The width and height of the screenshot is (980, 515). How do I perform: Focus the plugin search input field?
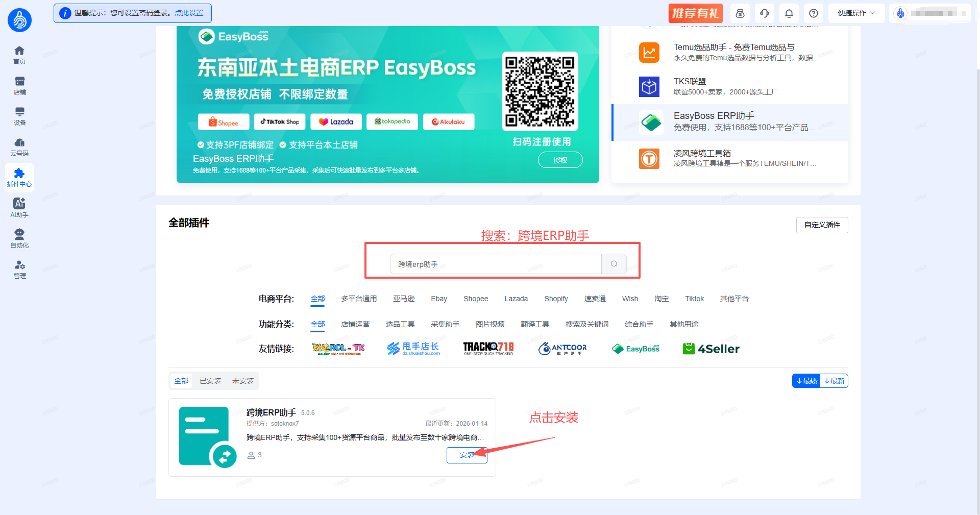tap(496, 264)
